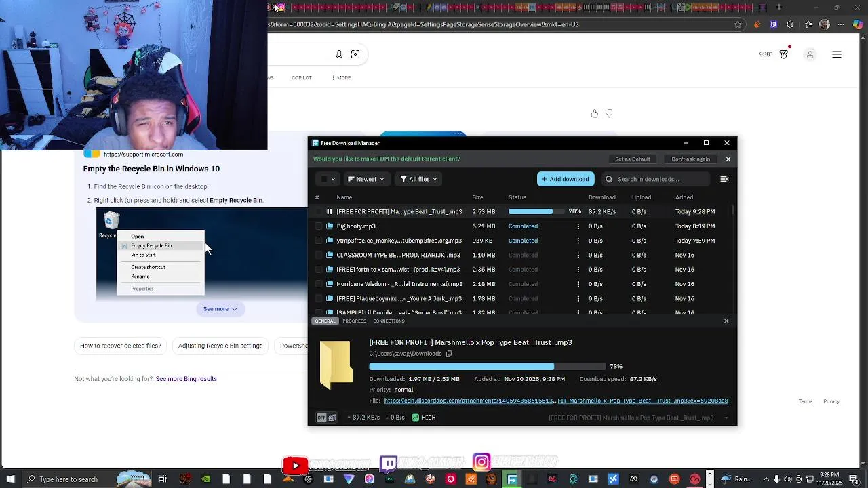Sort downloads by Size column
Viewport: 868px width, 488px height.
point(477,197)
